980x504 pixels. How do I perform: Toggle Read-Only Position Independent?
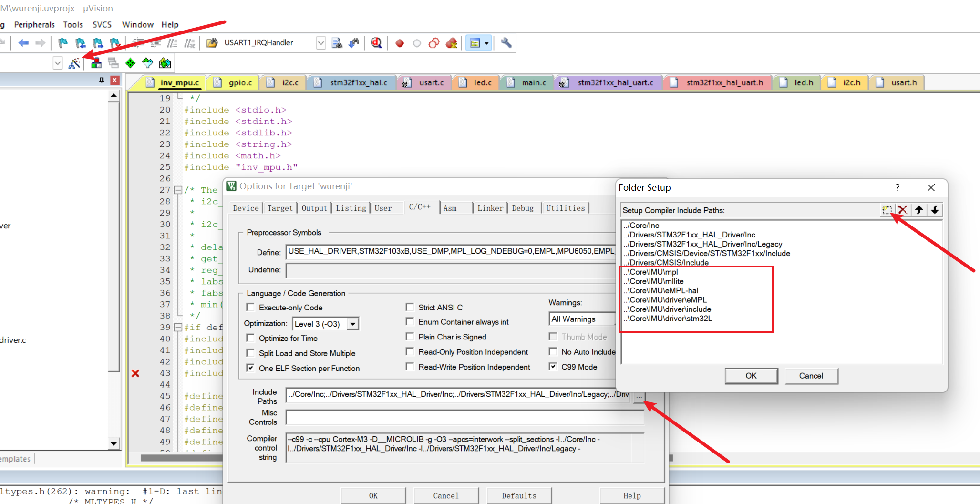coord(410,351)
